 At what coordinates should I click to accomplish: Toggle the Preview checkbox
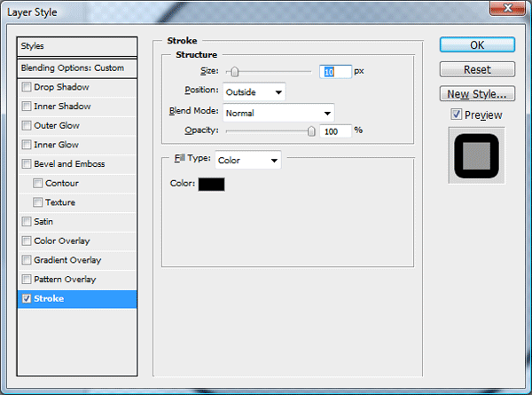click(x=457, y=115)
